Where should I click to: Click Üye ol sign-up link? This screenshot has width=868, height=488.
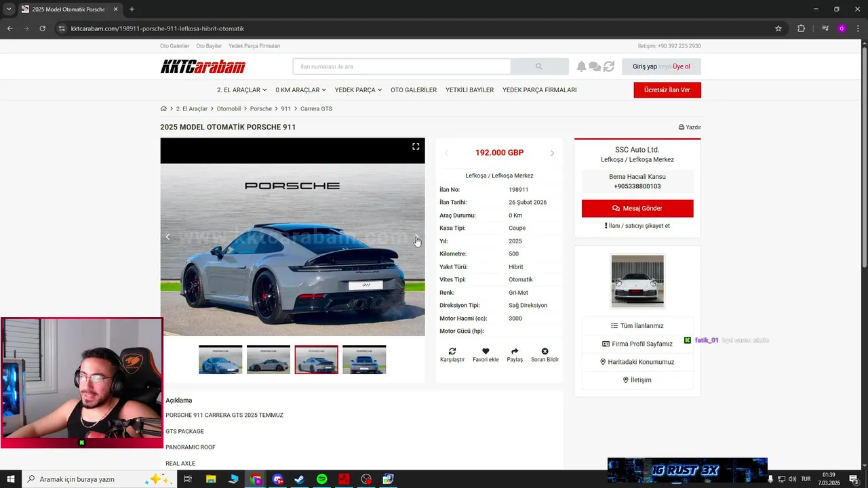(x=682, y=66)
